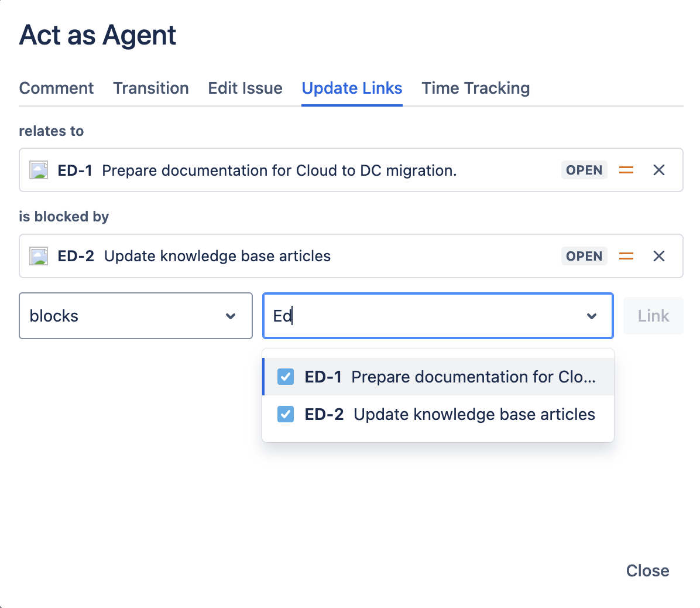Click the issue type icon beside ED-2
Viewport: 700px width, 608px height.
[x=39, y=257]
